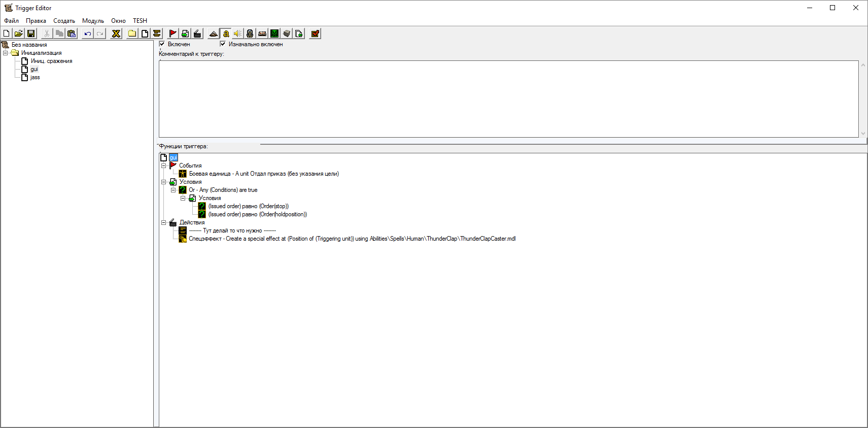Collapse the 'Or - Any (Conditions) are true' node
This screenshot has height=428, width=868.
point(173,190)
